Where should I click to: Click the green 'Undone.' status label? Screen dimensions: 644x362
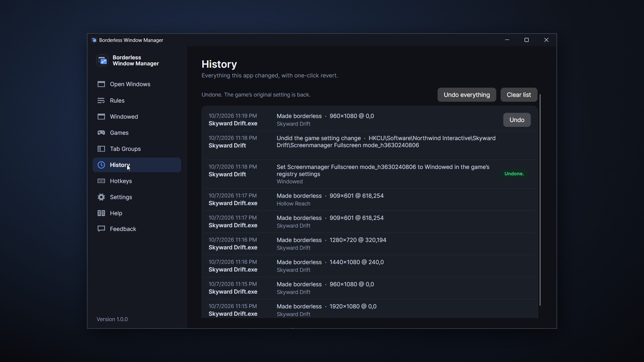pos(514,174)
